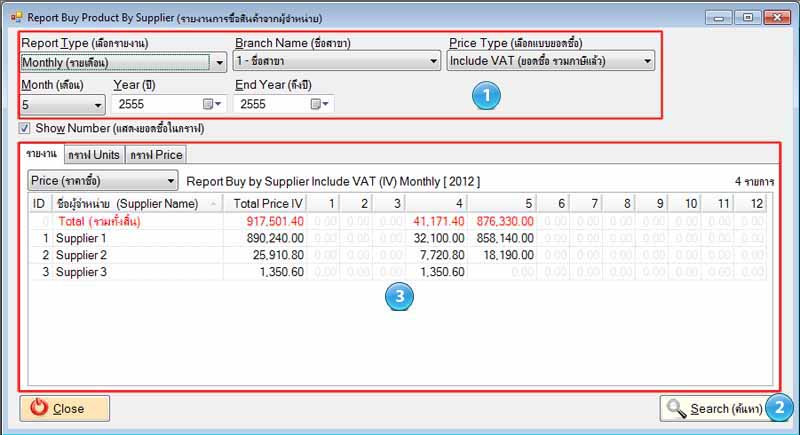Click the app icon in title bar

click(16, 17)
